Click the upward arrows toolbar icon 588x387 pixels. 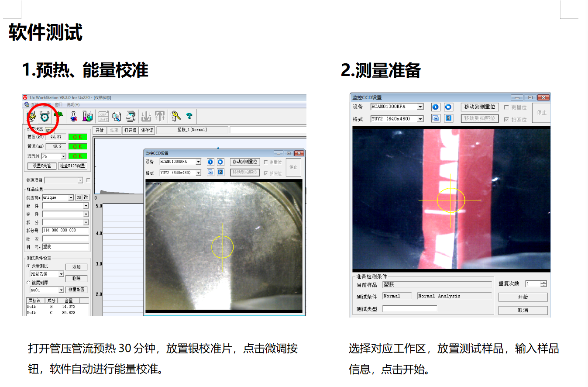pyautogui.click(x=160, y=116)
